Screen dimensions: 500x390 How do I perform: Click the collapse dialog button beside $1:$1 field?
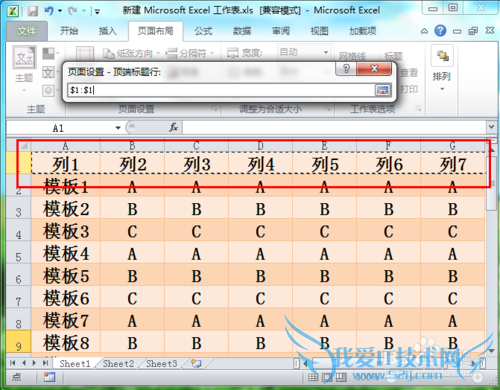pos(382,90)
